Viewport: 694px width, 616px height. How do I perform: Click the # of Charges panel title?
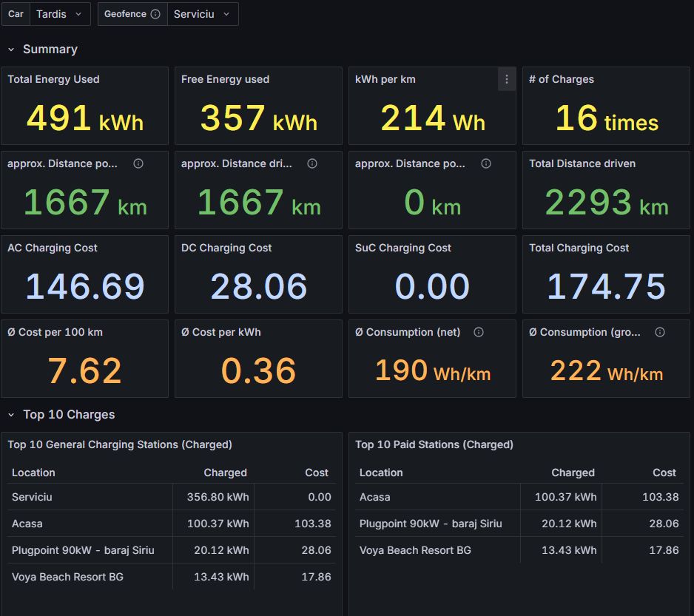pyautogui.click(x=561, y=79)
